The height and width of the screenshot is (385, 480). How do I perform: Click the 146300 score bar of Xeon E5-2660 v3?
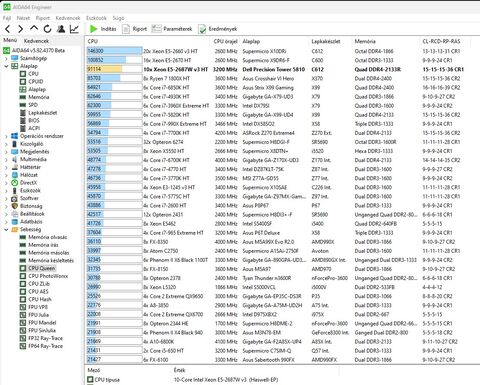coord(114,51)
